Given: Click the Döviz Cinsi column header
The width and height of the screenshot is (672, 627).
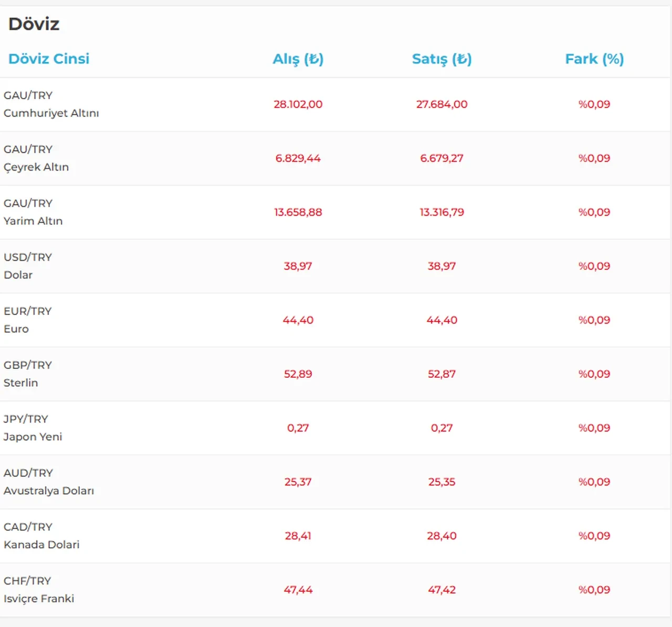Looking at the screenshot, I should [x=49, y=59].
